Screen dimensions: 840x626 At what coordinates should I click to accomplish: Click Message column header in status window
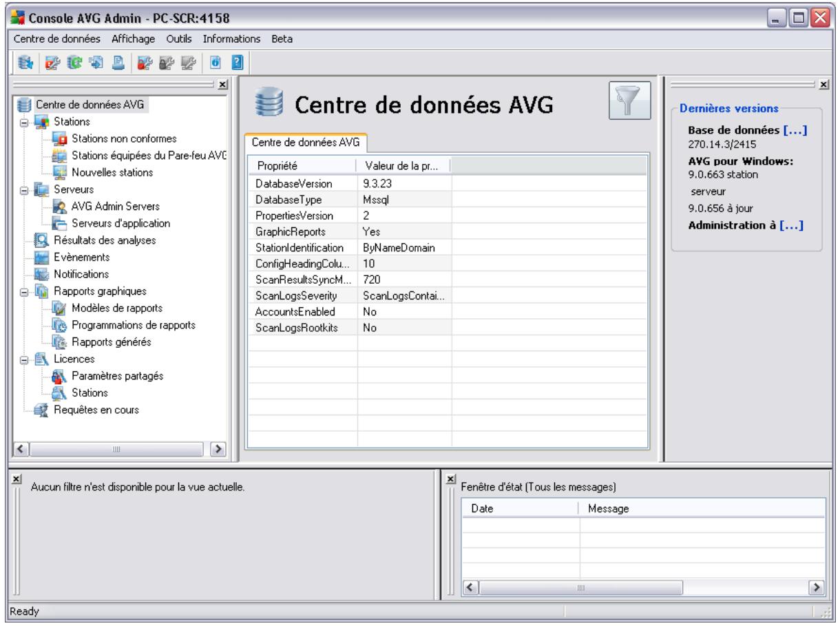tap(702, 509)
